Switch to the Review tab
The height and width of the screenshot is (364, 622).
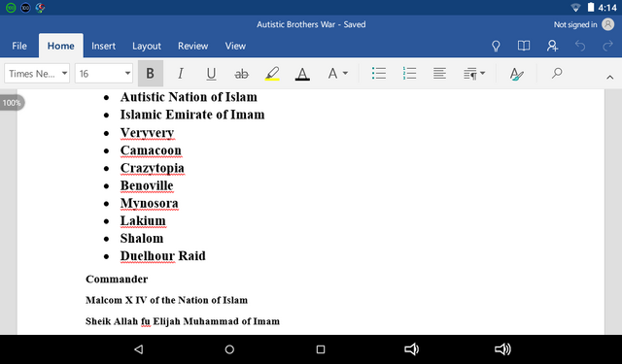pos(192,46)
